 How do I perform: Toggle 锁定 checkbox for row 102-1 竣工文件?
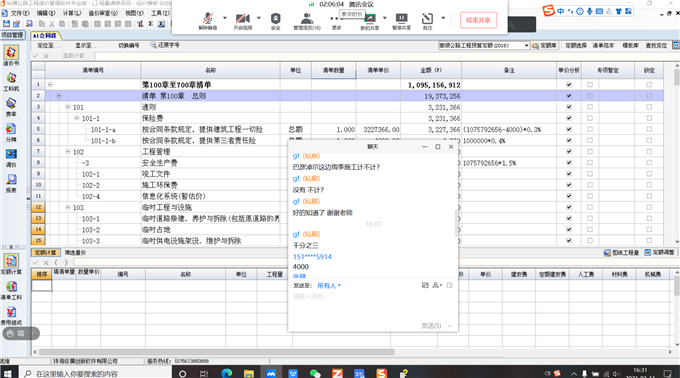click(649, 174)
